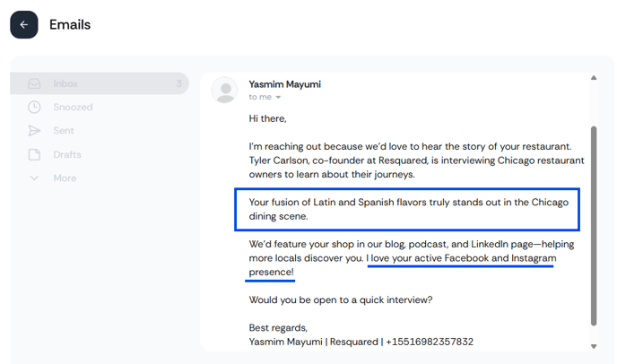Click the Inbox envelope icon
The height and width of the screenshot is (364, 617).
[x=34, y=83]
